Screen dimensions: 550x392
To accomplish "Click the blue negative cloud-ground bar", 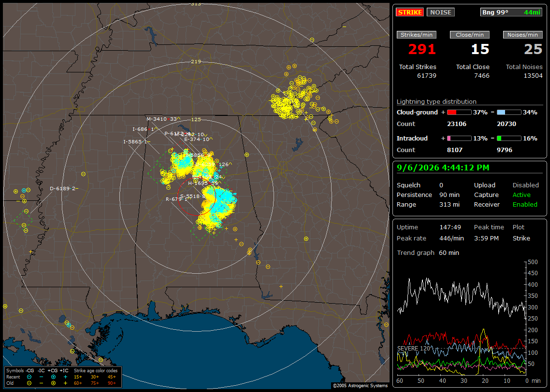I will point(509,112).
